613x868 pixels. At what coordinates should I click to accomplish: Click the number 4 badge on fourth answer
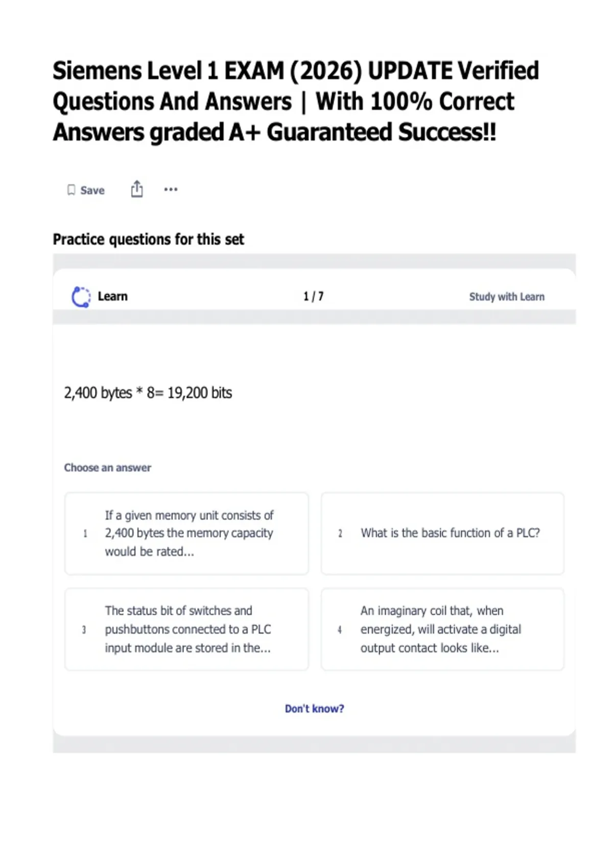click(x=340, y=630)
